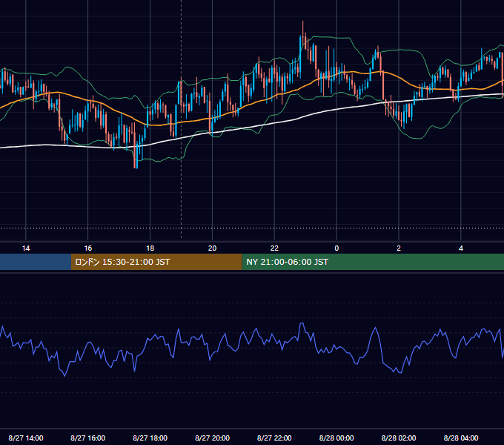Click the 2 hour label on price axis

[399, 248]
